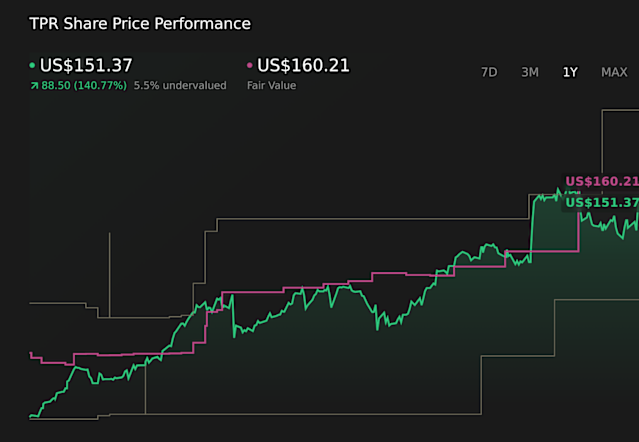
Task: Click the Fair Value label text
Action: click(271, 86)
